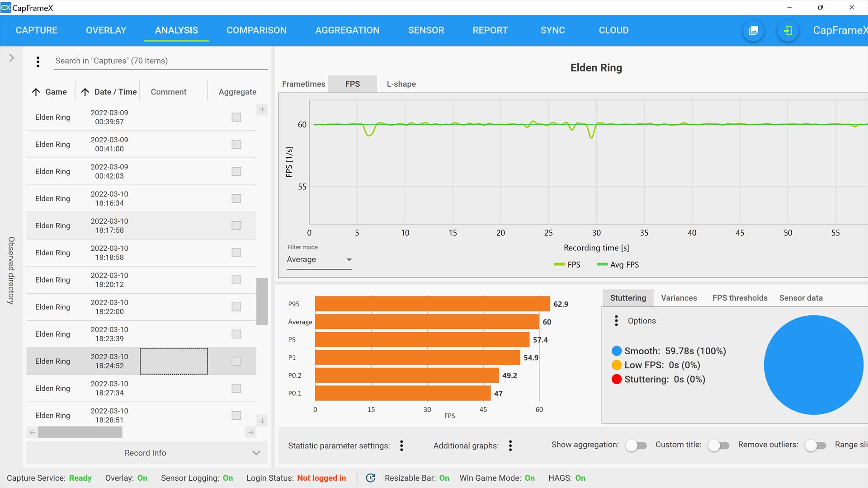Enable the Custom title switch
868x488 pixels.
(718, 446)
